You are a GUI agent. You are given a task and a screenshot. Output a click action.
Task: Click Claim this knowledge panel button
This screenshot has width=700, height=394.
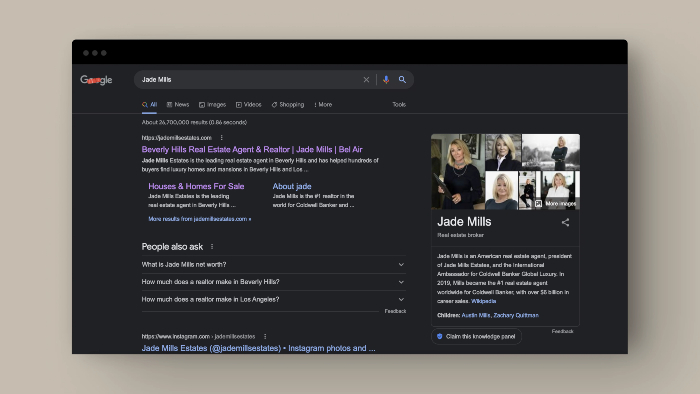tap(476, 336)
